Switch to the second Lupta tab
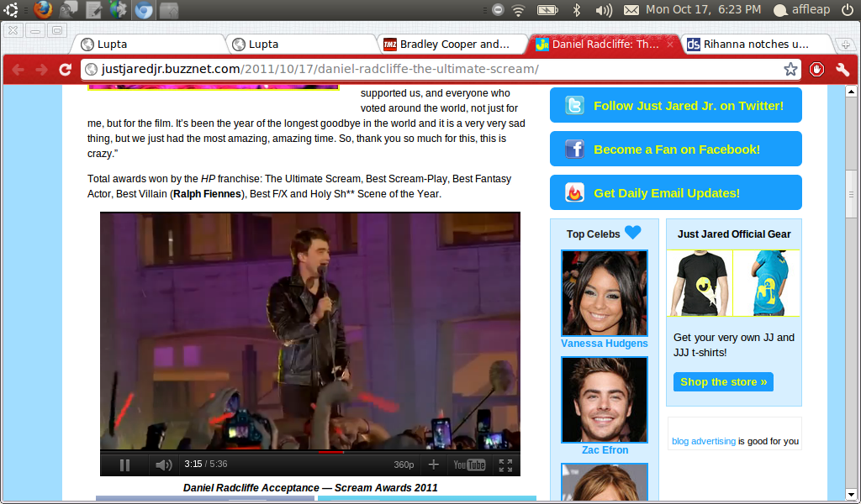861x504 pixels. pos(301,45)
